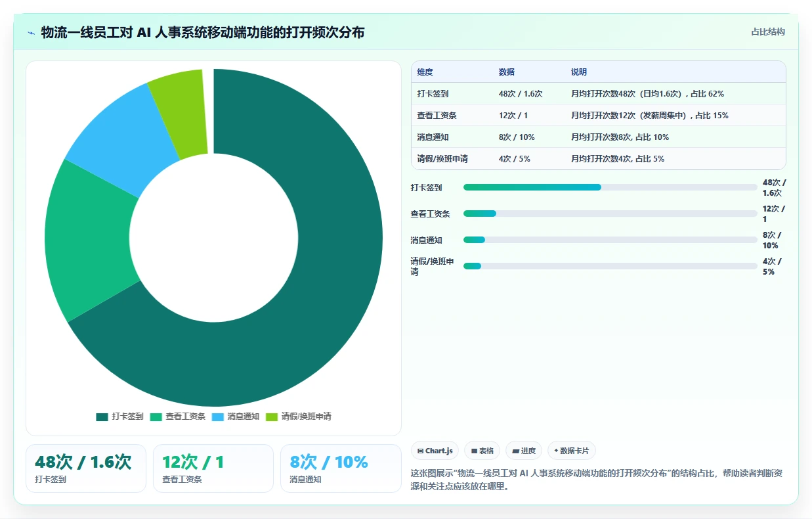Click the 打卡签到 table row cell
The height and width of the screenshot is (519, 812).
pyautogui.click(x=433, y=94)
